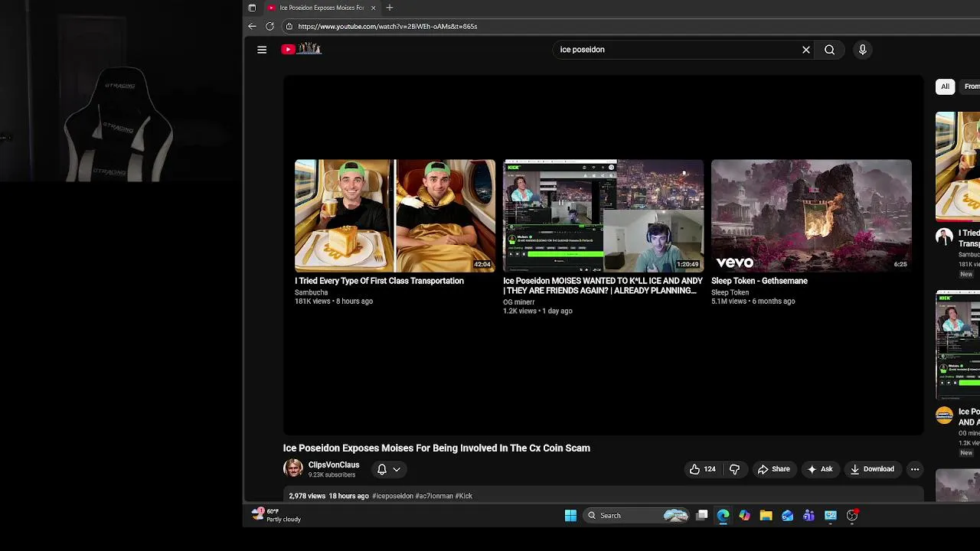Image resolution: width=980 pixels, height=551 pixels.
Task: Start voice search with microphone icon
Action: 863,50
